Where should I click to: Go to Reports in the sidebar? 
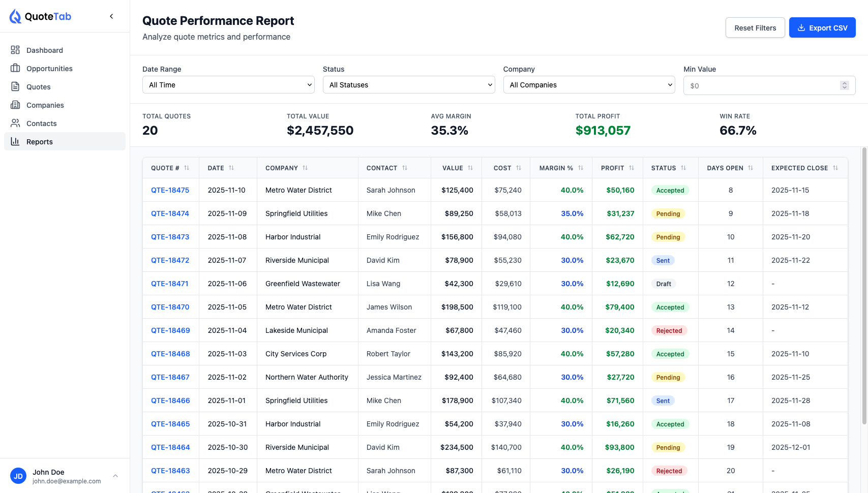[x=40, y=142]
